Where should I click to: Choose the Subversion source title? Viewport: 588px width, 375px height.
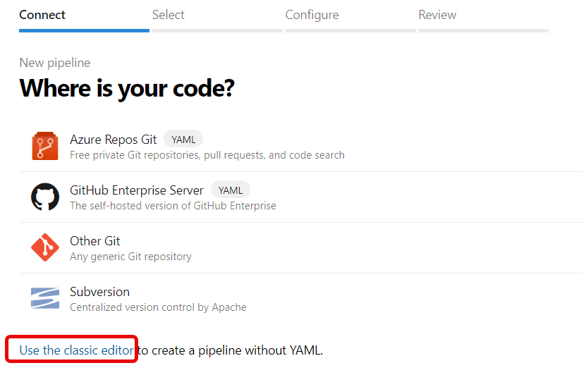pyautogui.click(x=99, y=292)
